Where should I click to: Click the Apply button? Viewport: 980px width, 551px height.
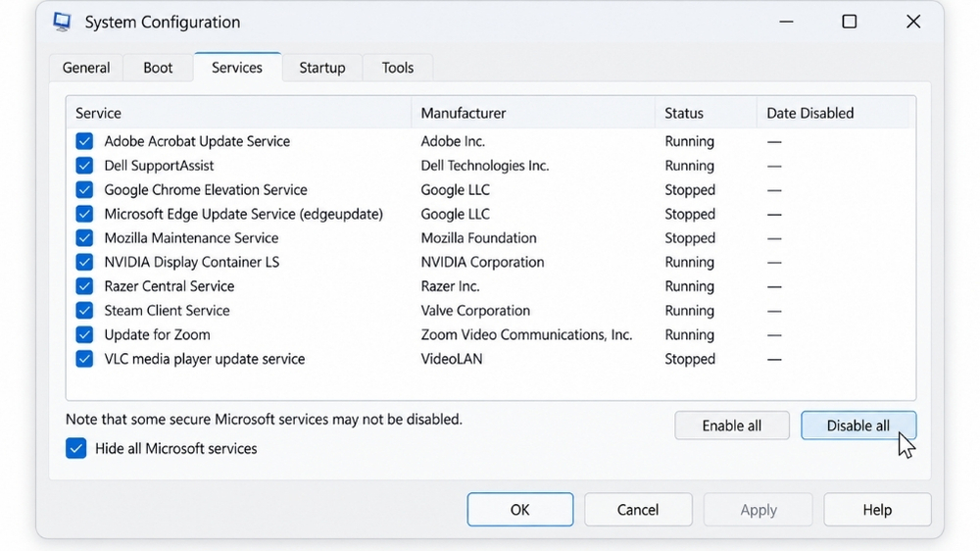click(x=759, y=510)
